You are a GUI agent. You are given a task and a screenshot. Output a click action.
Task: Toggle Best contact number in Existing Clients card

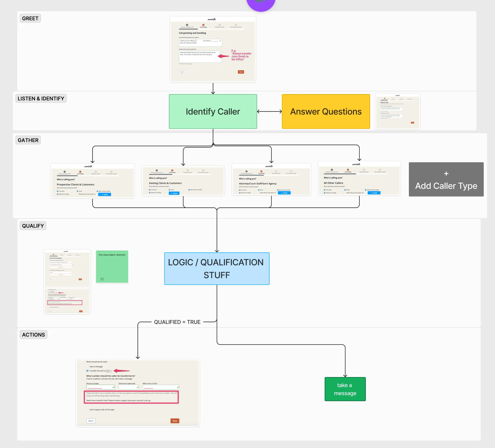point(189,190)
